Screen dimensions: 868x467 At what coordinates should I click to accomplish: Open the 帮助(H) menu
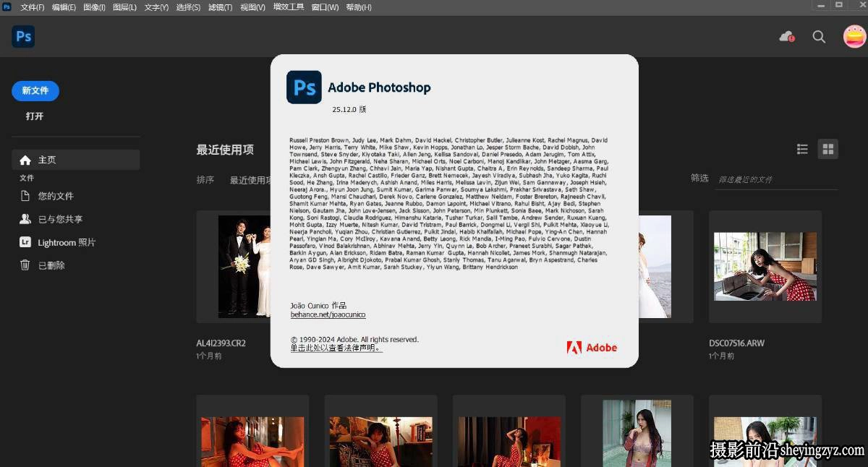359,7
